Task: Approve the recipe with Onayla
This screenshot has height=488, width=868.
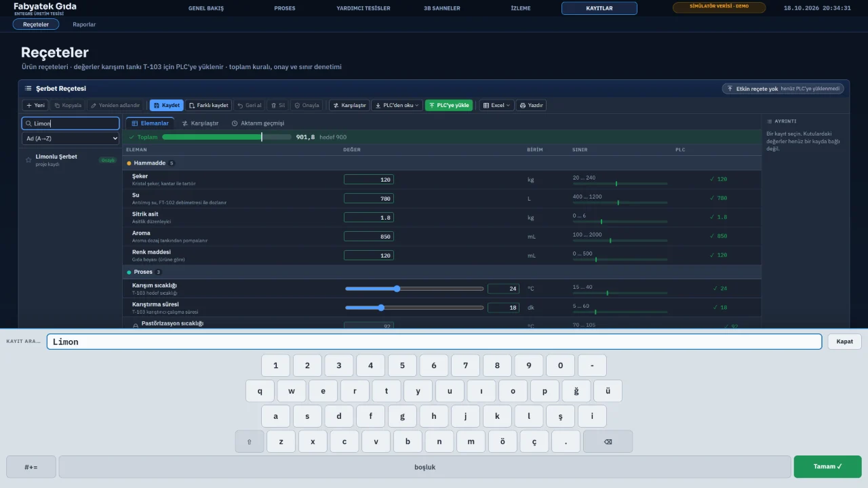Action: [x=307, y=105]
